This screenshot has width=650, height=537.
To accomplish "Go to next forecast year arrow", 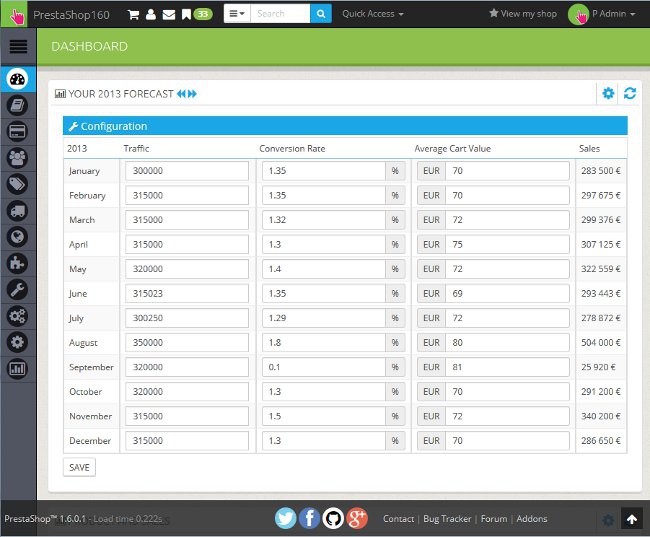I will (192, 94).
